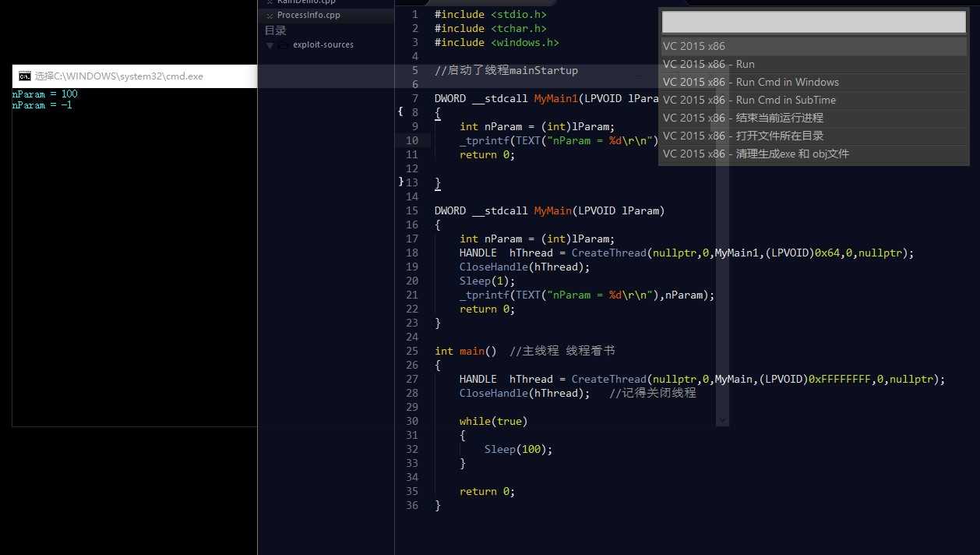Click the exploit-sources folder name in sidebar

pos(323,45)
